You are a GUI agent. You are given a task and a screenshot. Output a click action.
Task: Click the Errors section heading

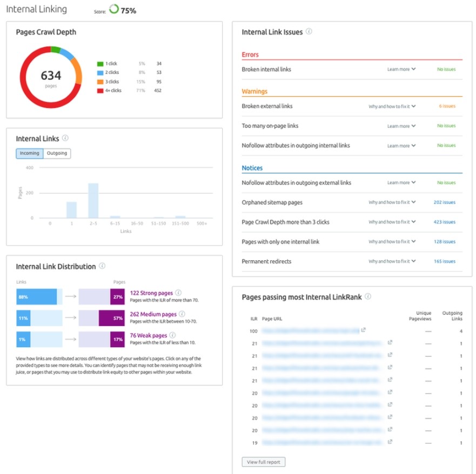tap(250, 55)
